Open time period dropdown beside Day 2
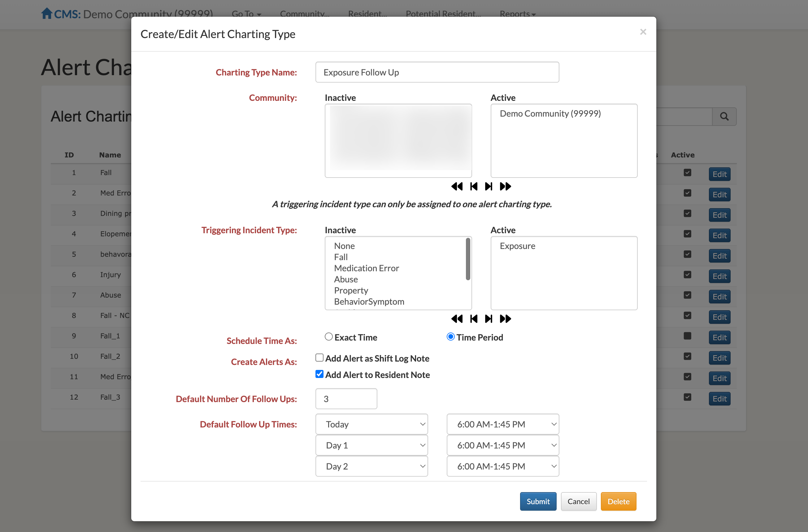 tap(502, 466)
